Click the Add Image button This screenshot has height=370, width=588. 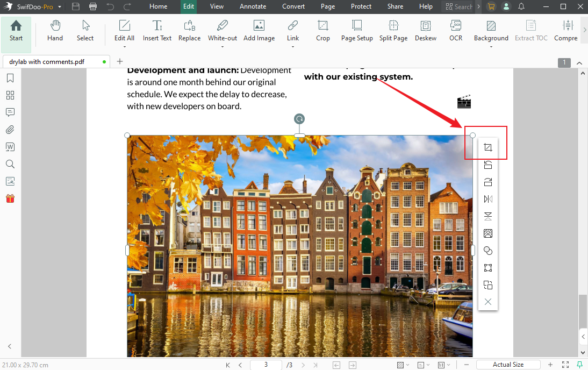point(259,31)
